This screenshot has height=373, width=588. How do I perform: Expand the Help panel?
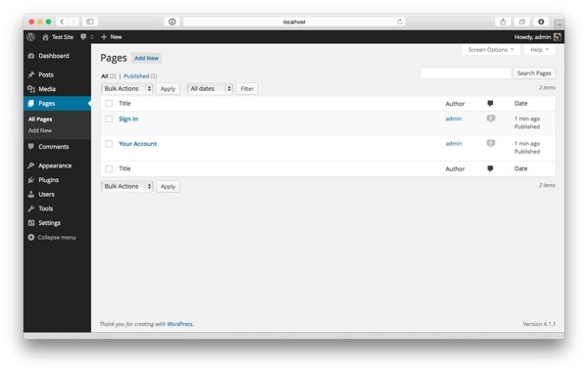pos(540,49)
